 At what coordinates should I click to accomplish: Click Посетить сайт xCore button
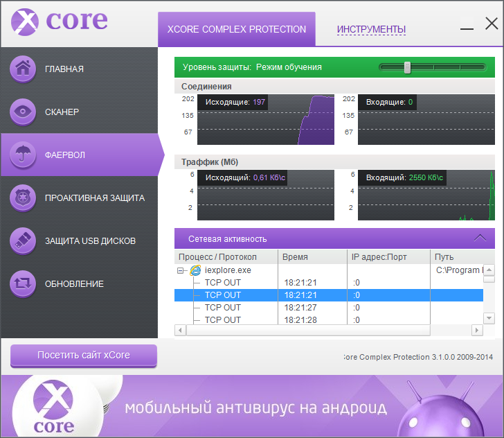tap(84, 356)
